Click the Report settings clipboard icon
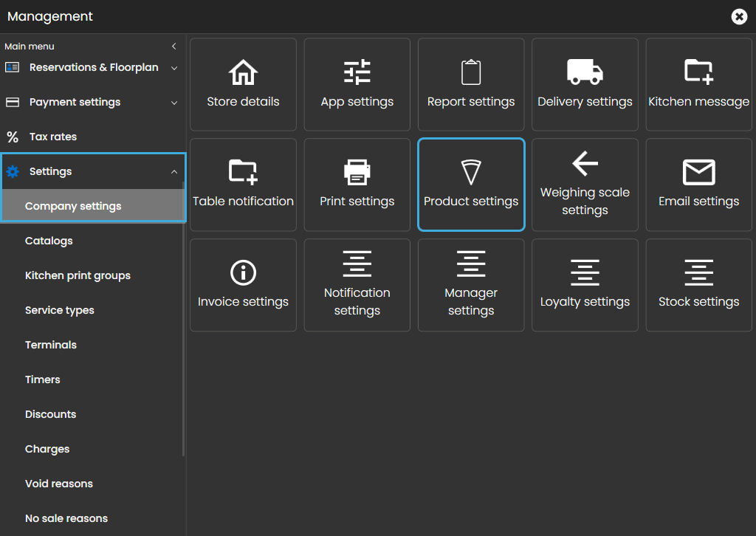This screenshot has width=756, height=536. [471, 73]
